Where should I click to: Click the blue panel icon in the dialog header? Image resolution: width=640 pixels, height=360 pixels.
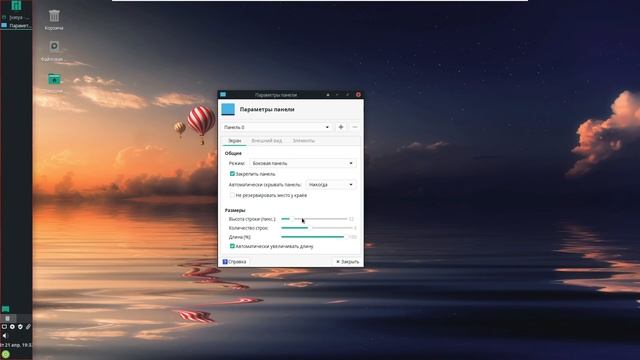coord(228,109)
